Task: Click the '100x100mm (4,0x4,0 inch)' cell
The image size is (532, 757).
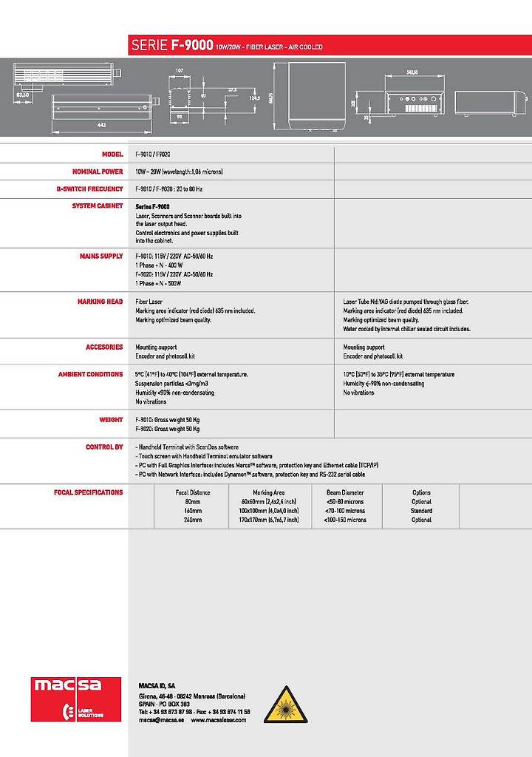Action: pyautogui.click(x=269, y=511)
